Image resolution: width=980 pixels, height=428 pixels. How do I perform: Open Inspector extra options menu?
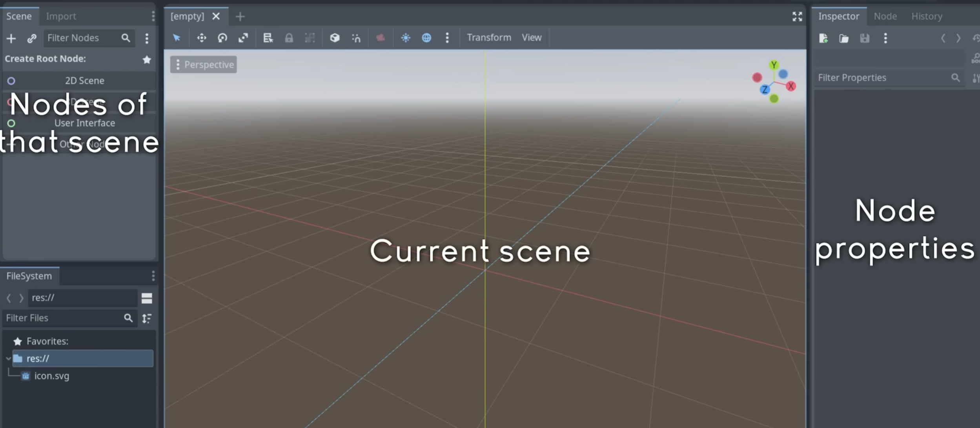tap(885, 38)
